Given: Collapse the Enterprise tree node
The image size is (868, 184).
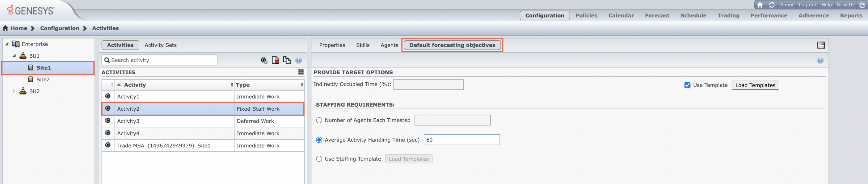Looking at the screenshot, I should tap(7, 44).
